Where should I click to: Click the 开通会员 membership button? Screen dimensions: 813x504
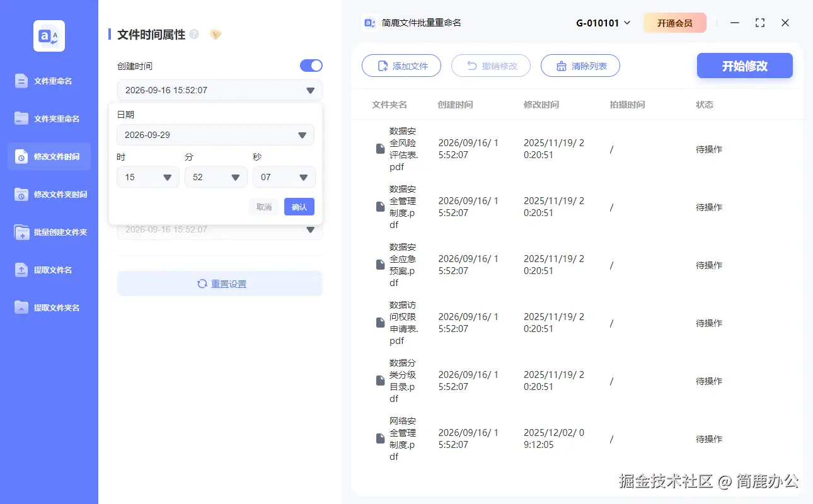pos(675,23)
